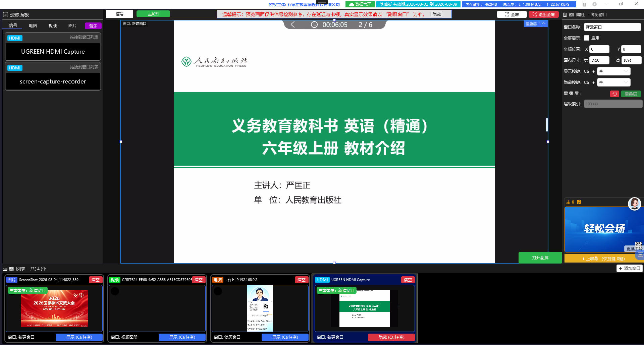Hide the warm tip banner with 隐藏

pyautogui.click(x=437, y=14)
